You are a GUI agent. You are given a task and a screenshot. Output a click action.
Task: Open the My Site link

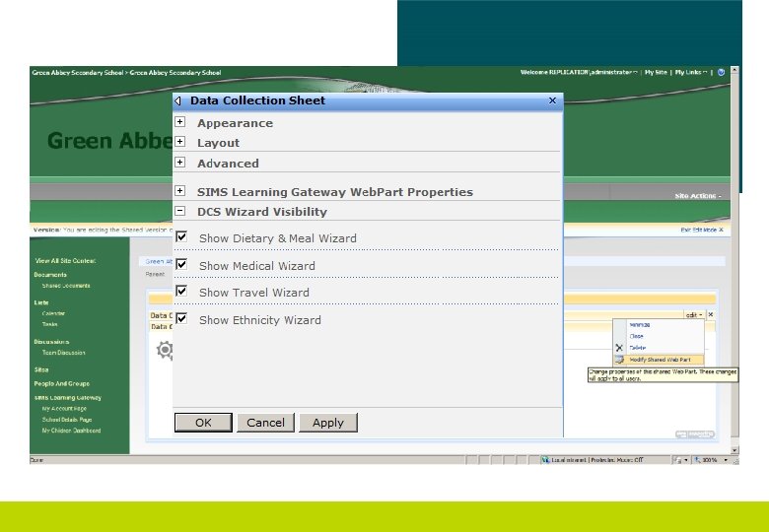(656, 72)
